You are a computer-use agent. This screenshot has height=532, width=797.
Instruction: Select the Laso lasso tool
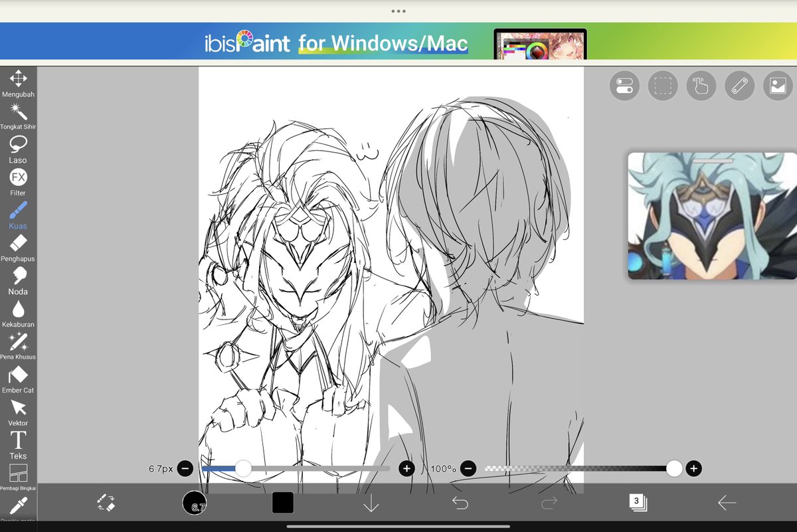pyautogui.click(x=18, y=149)
